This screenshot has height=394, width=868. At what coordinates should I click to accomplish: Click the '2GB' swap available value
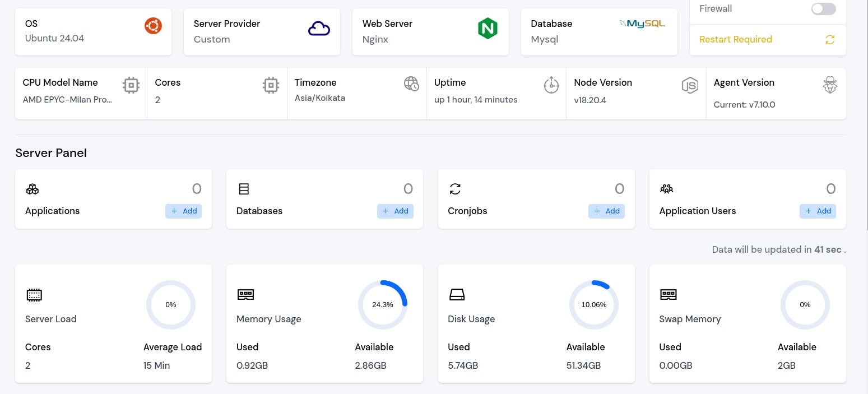(787, 366)
